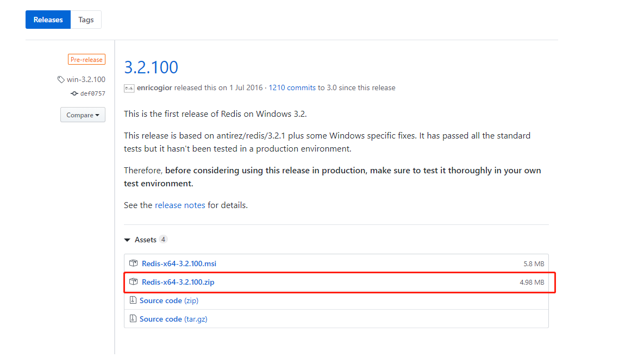Click the release date 1 Jul 2016
619x364 pixels.
(x=246, y=87)
